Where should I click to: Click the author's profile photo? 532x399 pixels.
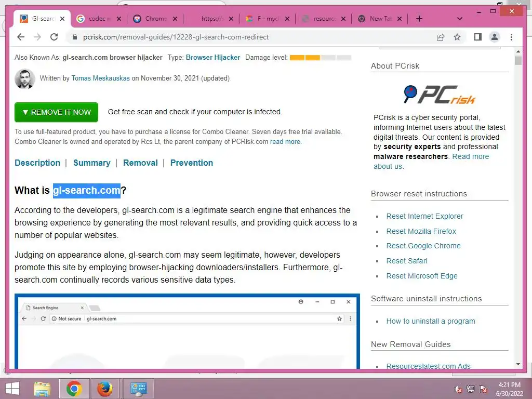[x=25, y=79]
